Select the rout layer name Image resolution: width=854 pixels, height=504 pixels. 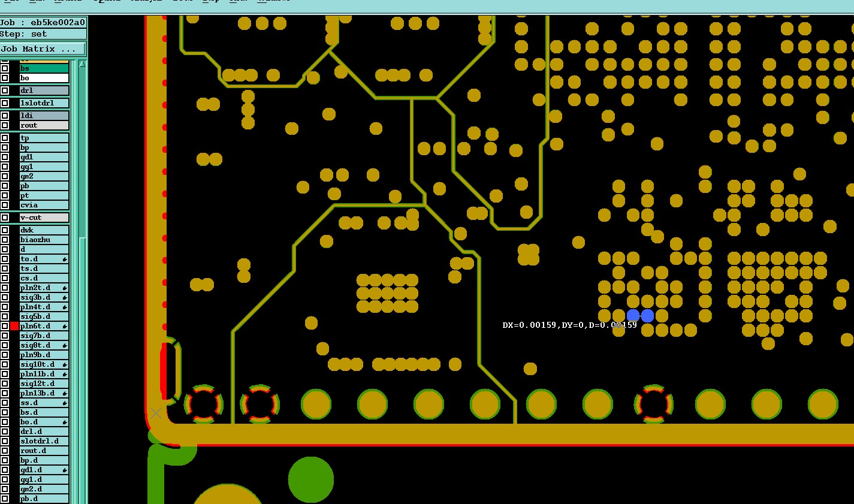(44, 125)
